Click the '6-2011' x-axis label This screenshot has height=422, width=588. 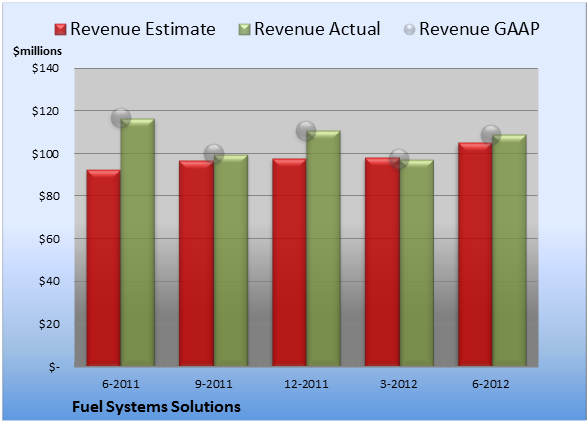click(x=121, y=384)
